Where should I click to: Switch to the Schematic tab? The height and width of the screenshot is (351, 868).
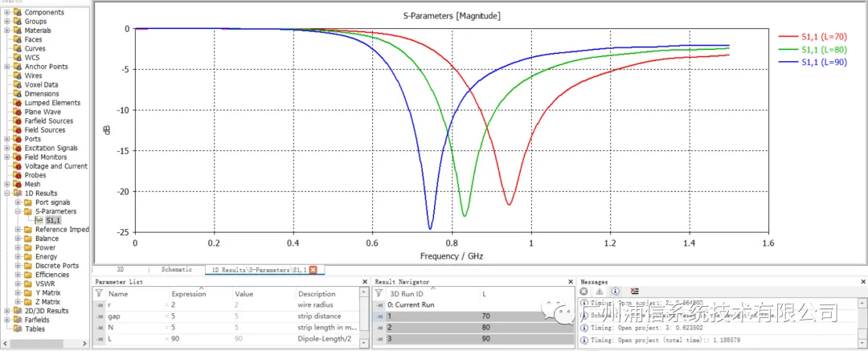pyautogui.click(x=177, y=270)
